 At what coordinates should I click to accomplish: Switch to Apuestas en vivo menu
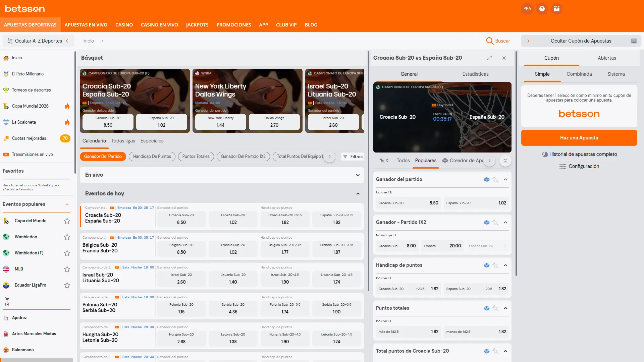(x=86, y=25)
